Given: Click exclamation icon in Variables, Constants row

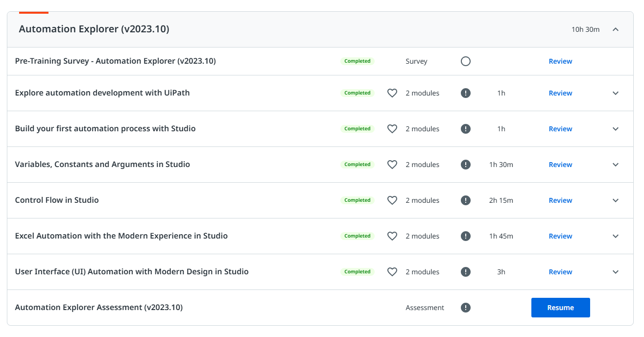Looking at the screenshot, I should [x=466, y=165].
